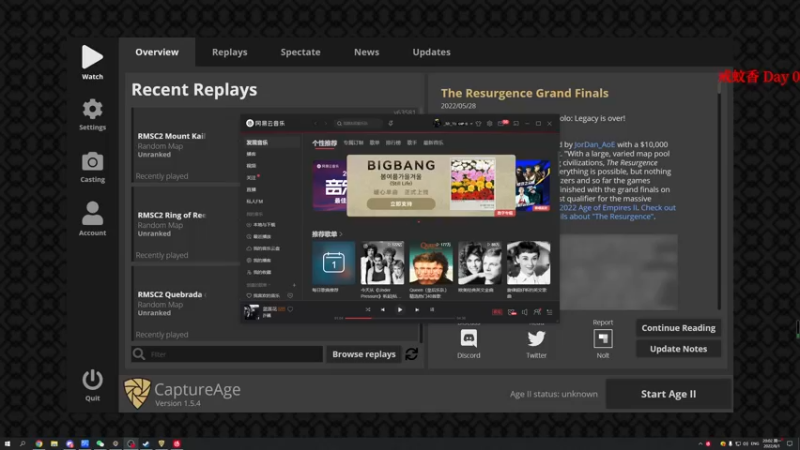This screenshot has height=450, width=800.
Task: Refresh the recent replays list
Action: coord(412,354)
